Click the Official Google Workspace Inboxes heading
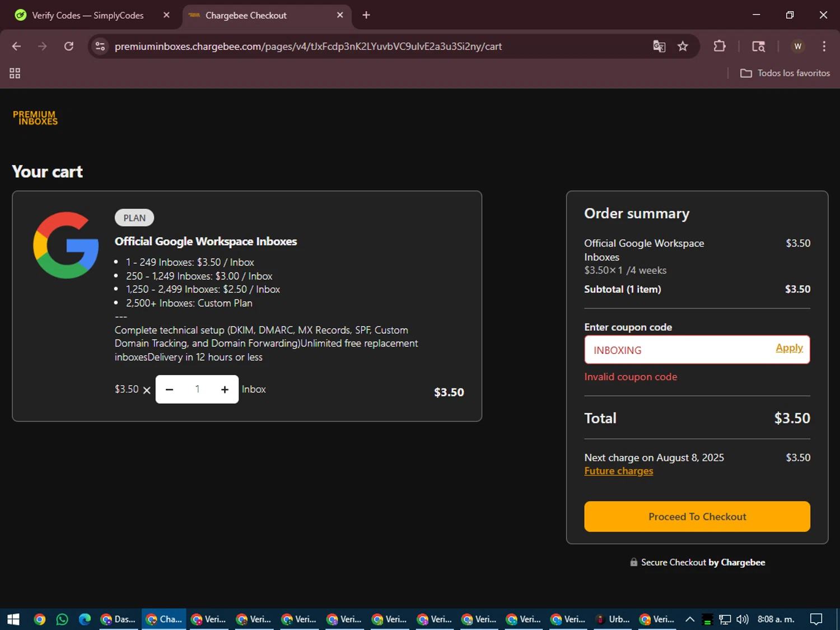Viewport: 840px width, 630px height. tap(206, 241)
